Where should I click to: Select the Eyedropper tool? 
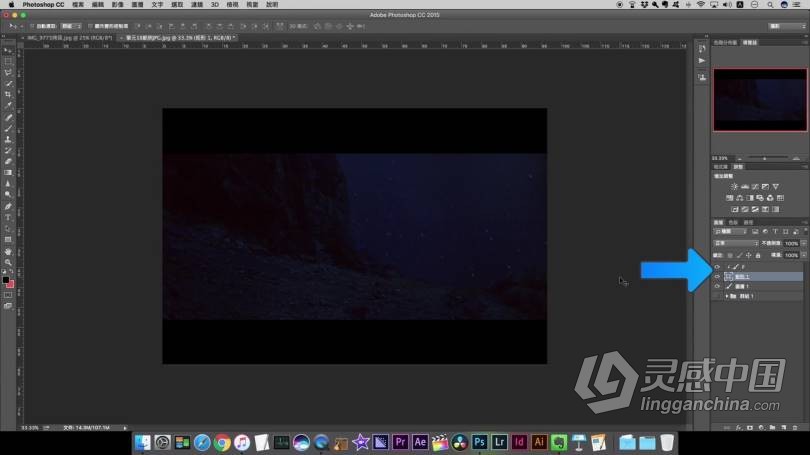[x=8, y=105]
